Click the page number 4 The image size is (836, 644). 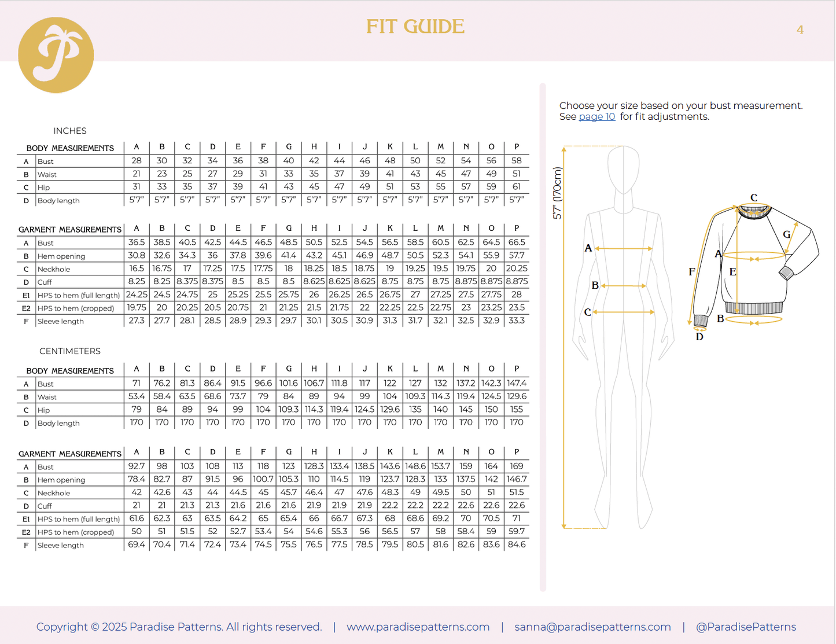(x=801, y=30)
